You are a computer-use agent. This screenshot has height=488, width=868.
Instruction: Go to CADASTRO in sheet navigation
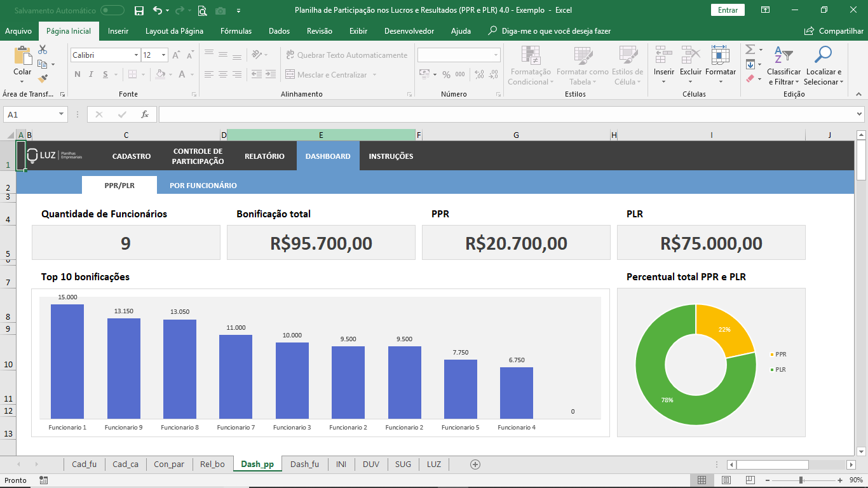(132, 156)
